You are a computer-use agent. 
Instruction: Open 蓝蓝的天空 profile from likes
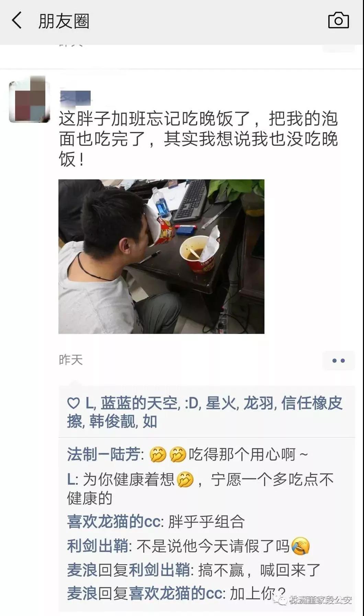click(x=139, y=403)
